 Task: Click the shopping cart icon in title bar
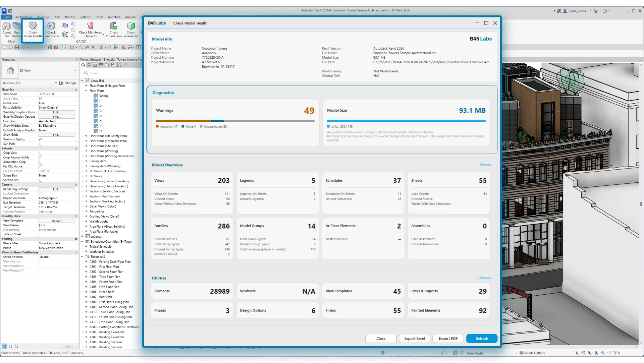(596, 11)
